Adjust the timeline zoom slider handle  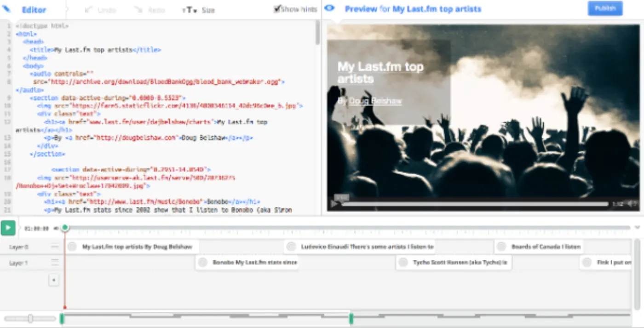tap(30, 318)
